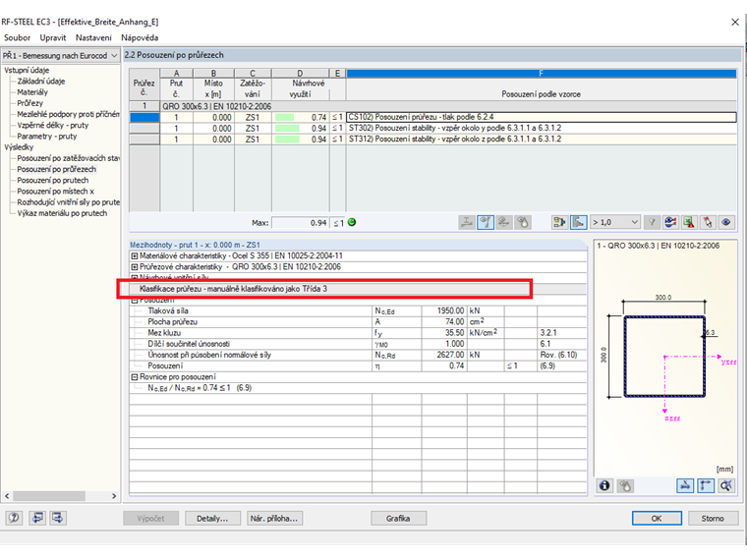Click the Únosnost při působení normálové síly row
Image resolution: width=747 pixels, height=560 pixels.
pos(358,355)
